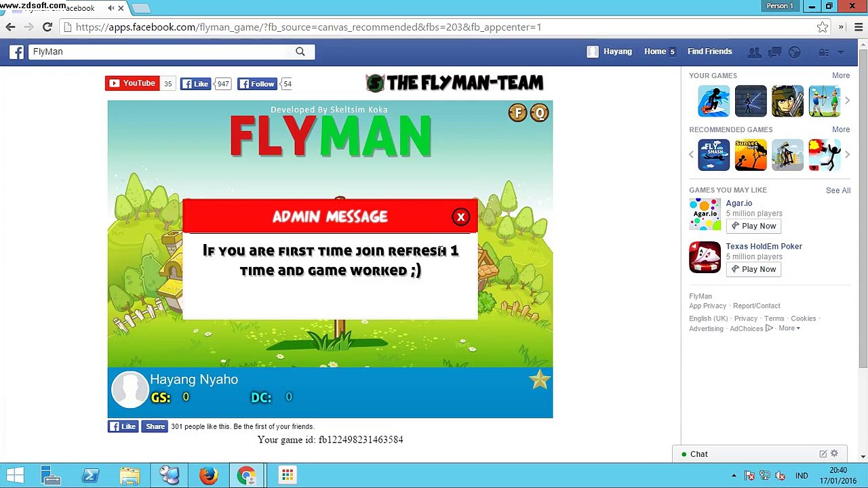Open Hayang profile in Facebook bar
Image resolution: width=868 pixels, height=488 pixels.
click(609, 52)
